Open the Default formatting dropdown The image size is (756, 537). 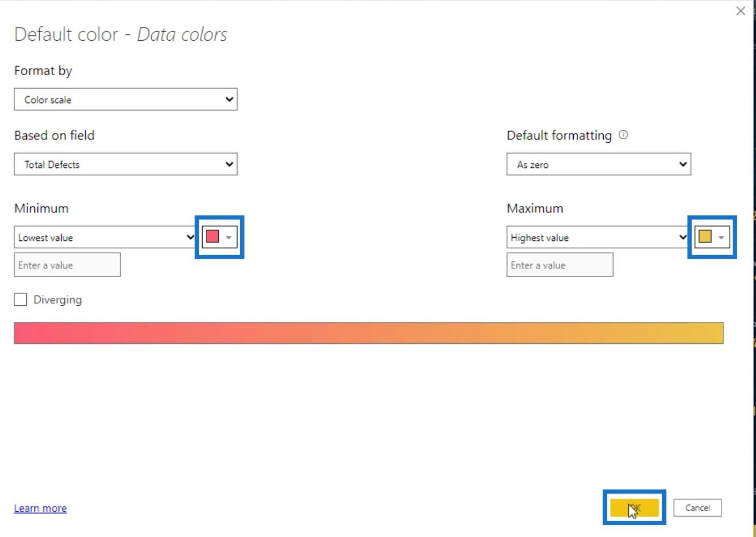point(598,164)
